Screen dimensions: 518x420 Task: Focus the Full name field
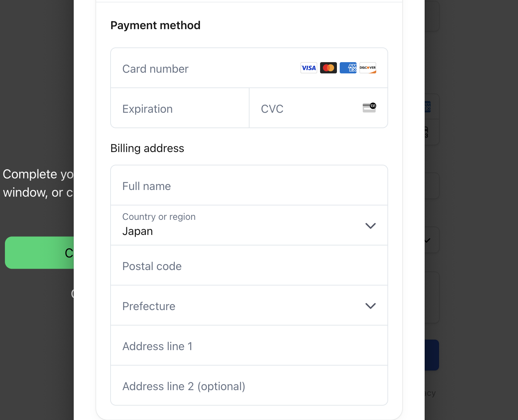(x=249, y=186)
